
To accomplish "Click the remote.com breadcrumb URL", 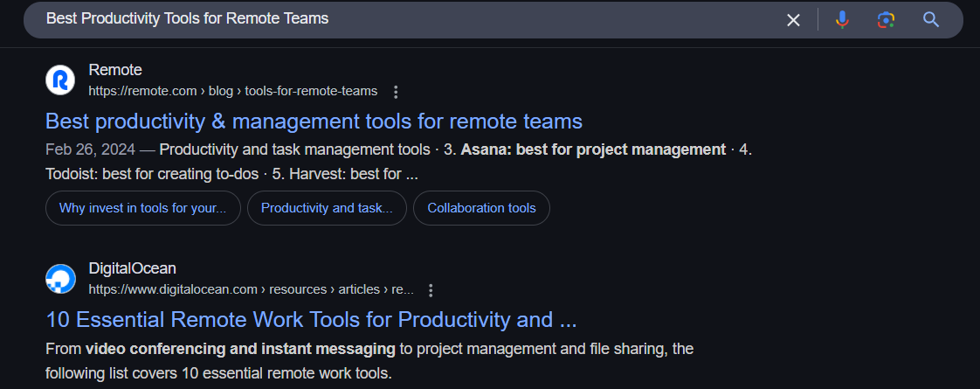I will 233,91.
